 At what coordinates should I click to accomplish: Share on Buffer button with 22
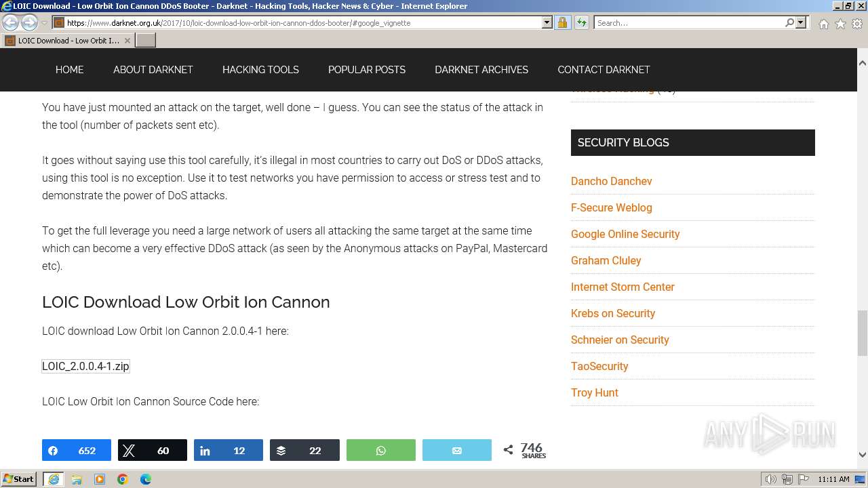coord(304,450)
